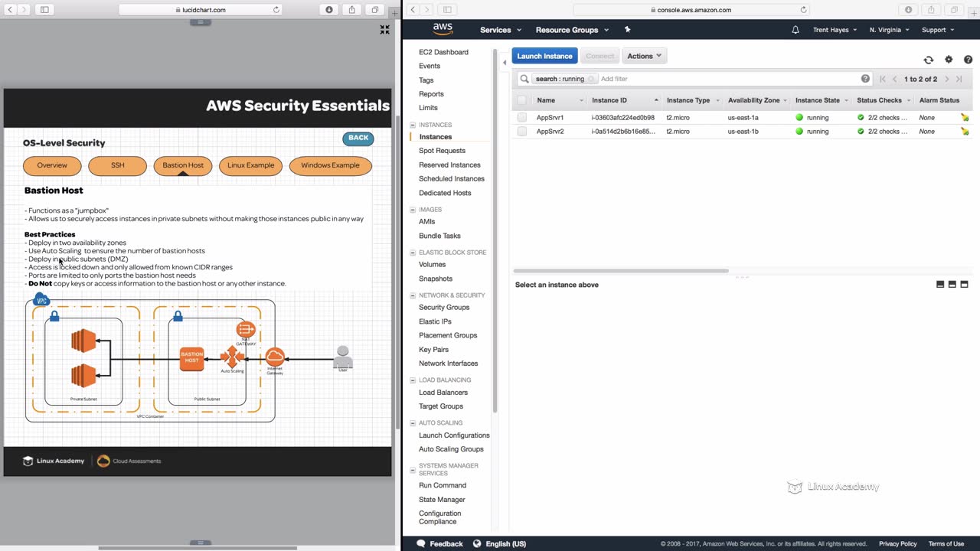Viewport: 980px width, 551px height.
Task: Click the instances table horizontal scrollbar
Action: click(x=621, y=271)
